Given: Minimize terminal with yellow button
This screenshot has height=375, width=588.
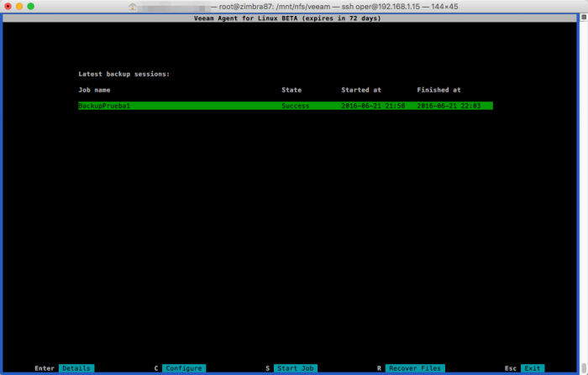Looking at the screenshot, I should pyautogui.click(x=19, y=6).
